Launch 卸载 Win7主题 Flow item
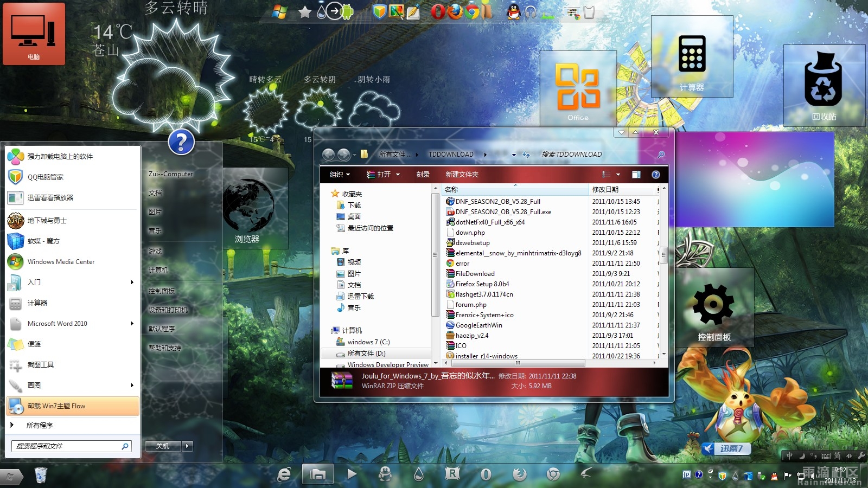Viewport: 868px width, 488px height. [73, 406]
